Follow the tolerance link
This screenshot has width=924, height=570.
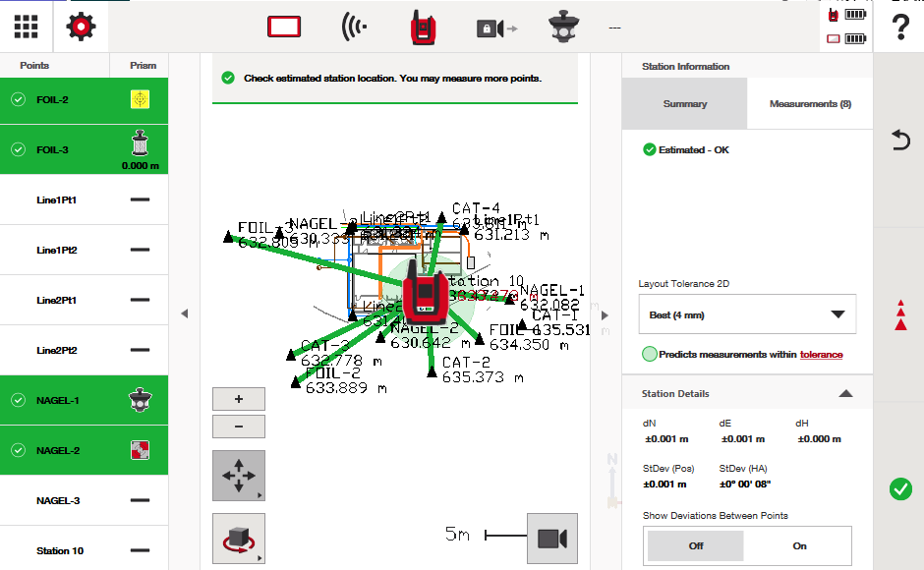(x=821, y=355)
